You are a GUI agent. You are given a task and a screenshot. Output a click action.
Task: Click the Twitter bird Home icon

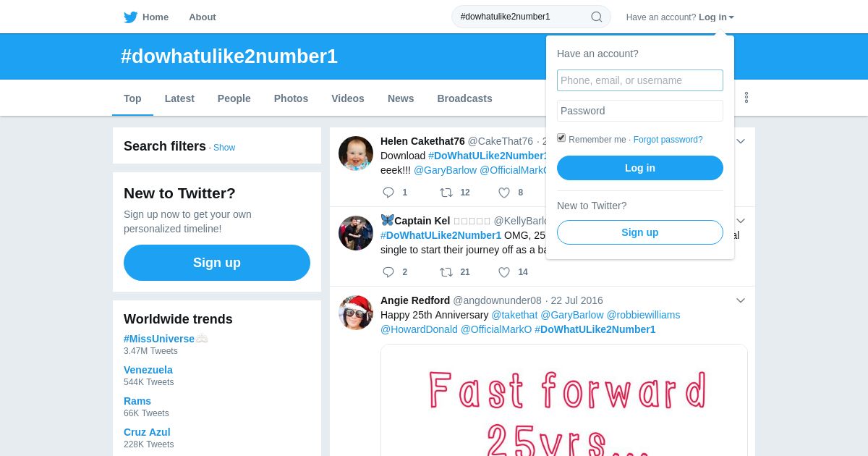coord(130,17)
